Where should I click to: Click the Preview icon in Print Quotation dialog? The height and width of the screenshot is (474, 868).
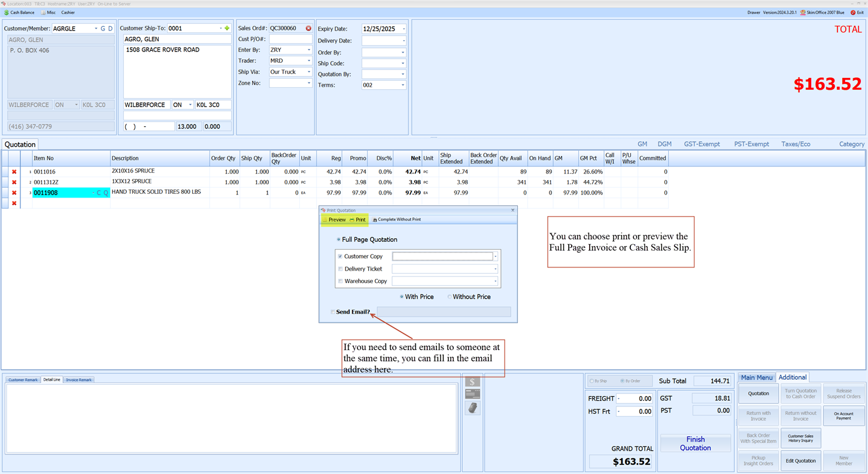333,220
